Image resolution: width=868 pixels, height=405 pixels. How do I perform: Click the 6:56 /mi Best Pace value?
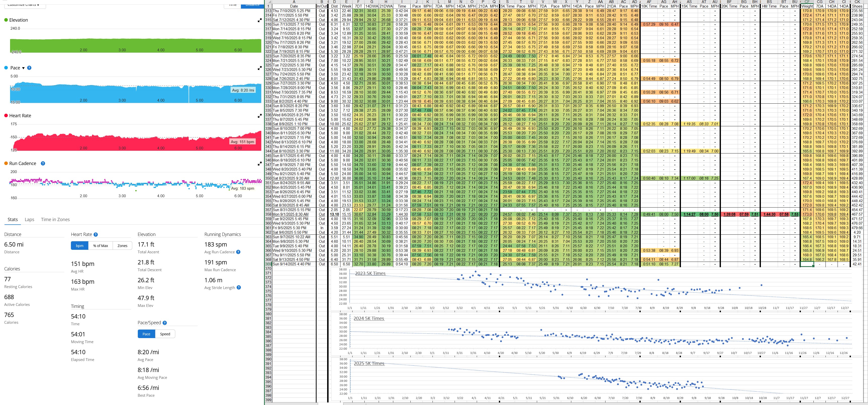click(148, 387)
